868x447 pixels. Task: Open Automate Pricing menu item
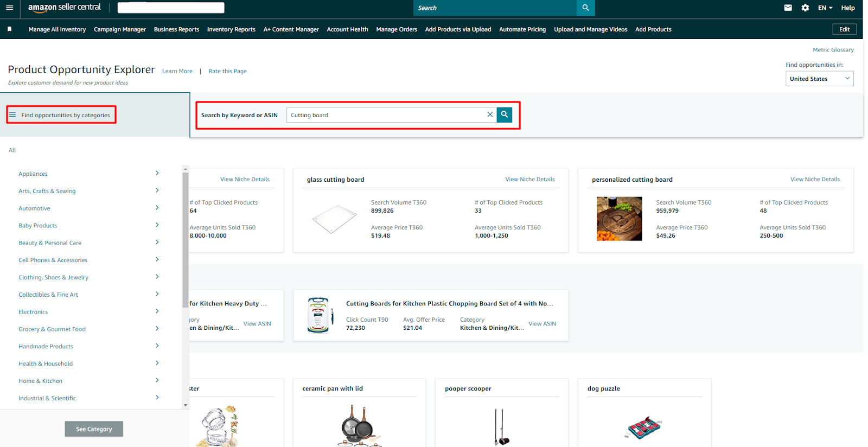coord(522,29)
